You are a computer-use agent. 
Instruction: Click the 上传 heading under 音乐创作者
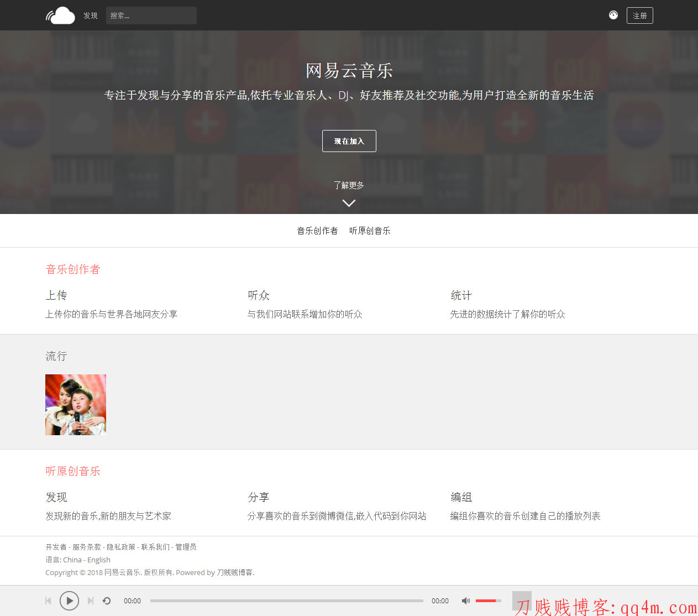click(56, 295)
